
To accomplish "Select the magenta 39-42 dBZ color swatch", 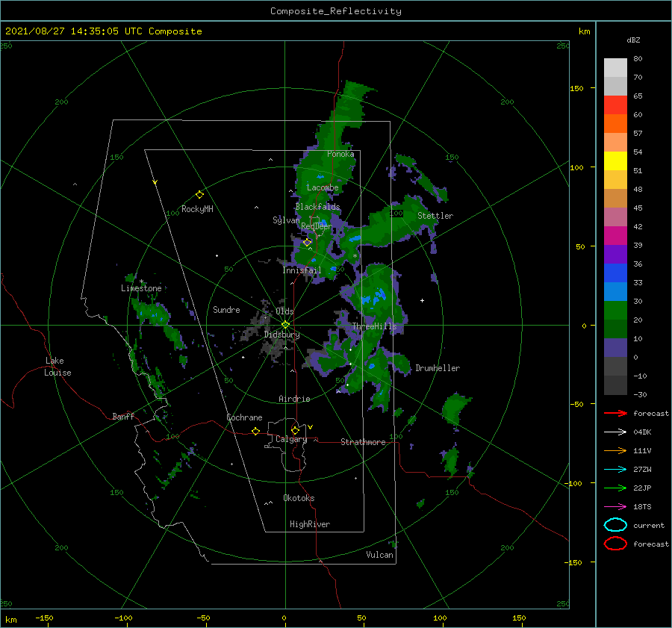I will 615,236.
